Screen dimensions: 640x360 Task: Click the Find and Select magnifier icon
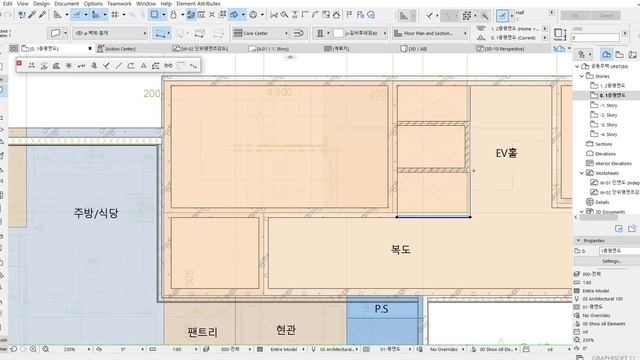click(284, 15)
